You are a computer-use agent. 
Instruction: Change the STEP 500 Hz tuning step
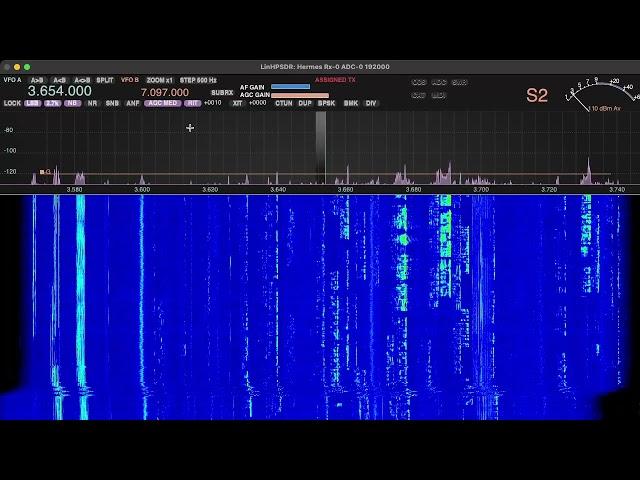tap(198, 80)
